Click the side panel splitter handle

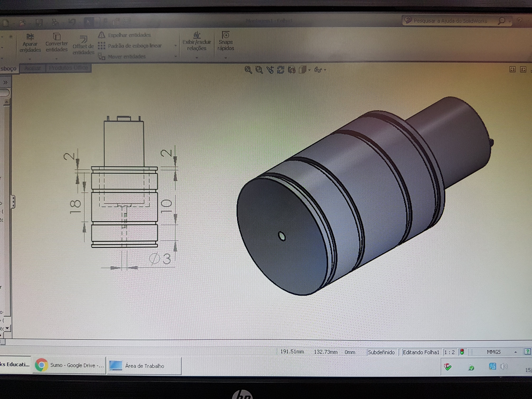coord(13,201)
